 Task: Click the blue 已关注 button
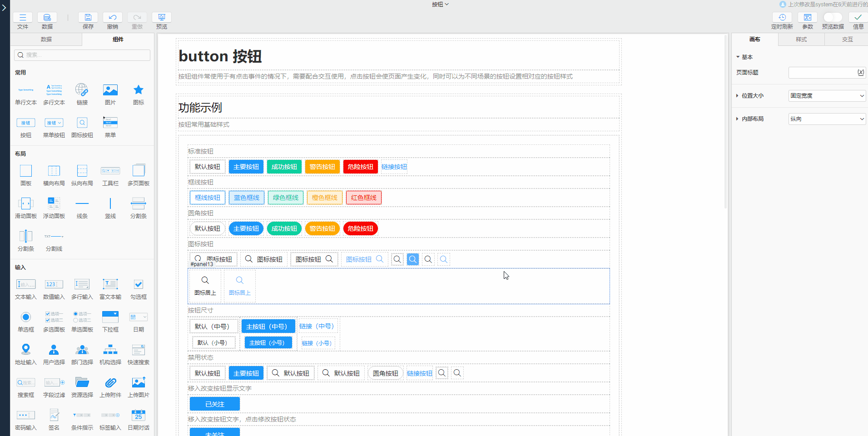pos(214,404)
